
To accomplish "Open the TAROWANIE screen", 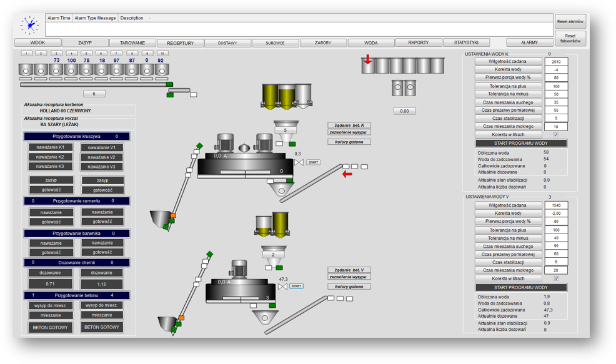I will (x=132, y=43).
